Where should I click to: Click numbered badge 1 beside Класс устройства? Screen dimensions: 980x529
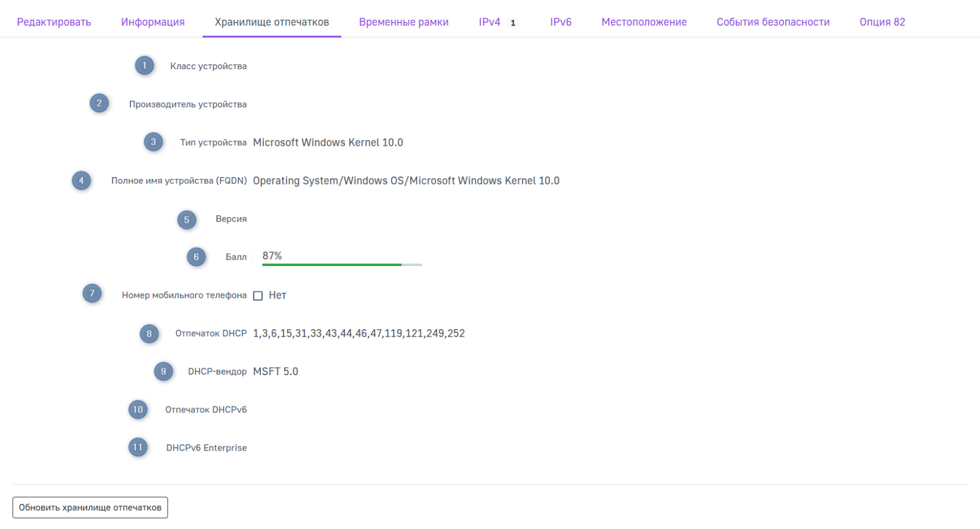tap(145, 66)
